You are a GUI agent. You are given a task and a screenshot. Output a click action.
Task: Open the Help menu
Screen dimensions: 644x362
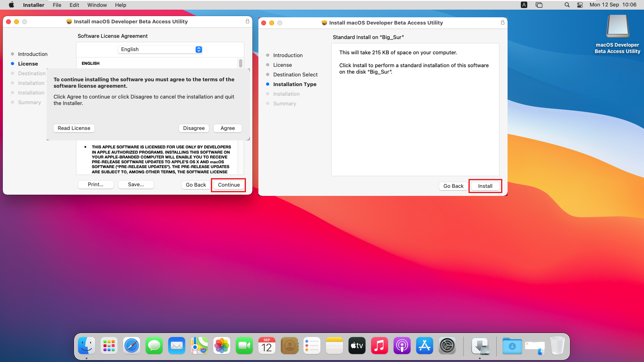click(121, 5)
